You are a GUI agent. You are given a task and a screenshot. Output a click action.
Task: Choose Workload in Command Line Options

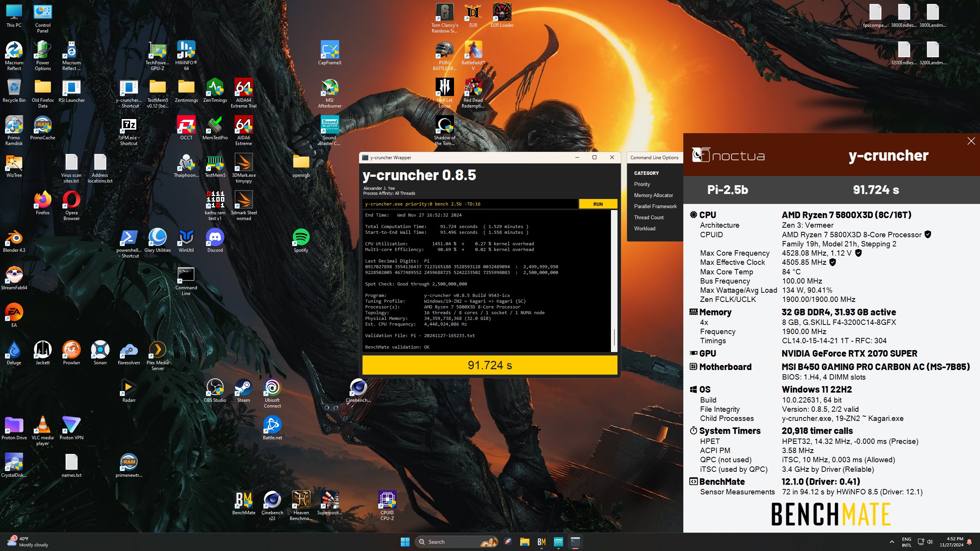[x=644, y=228]
